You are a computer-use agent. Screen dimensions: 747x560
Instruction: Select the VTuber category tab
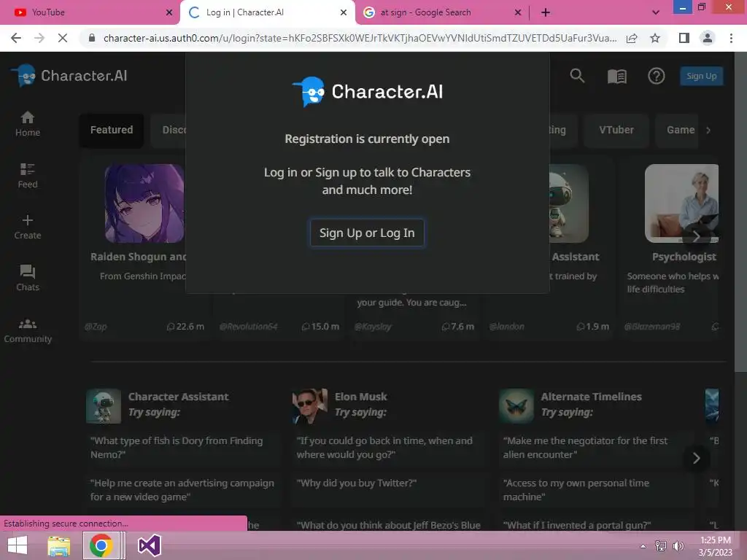(x=616, y=130)
